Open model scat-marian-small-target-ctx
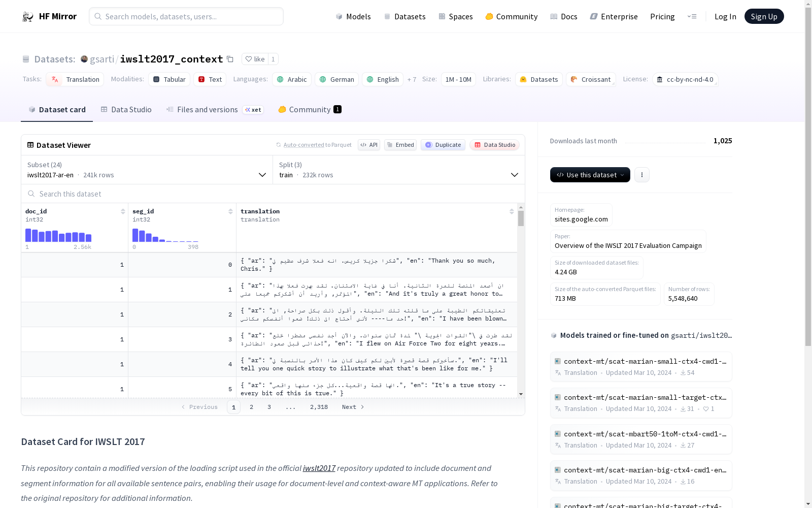This screenshot has height=508, width=812. point(641,402)
